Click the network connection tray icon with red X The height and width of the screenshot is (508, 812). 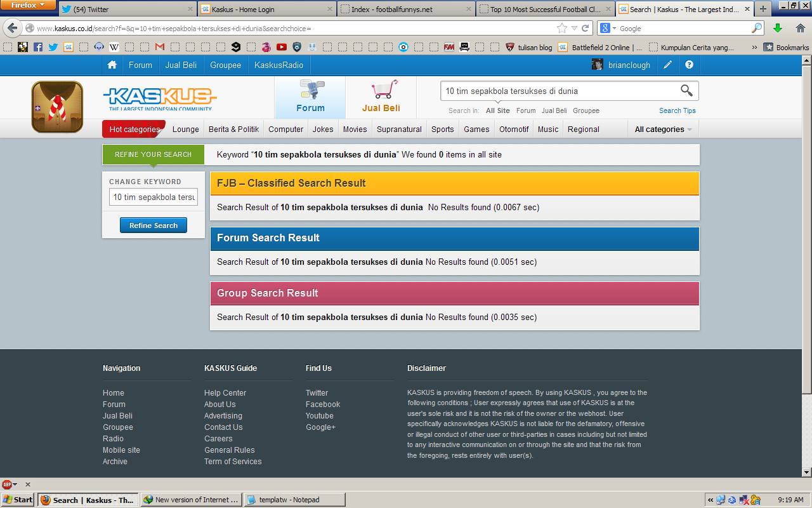[743, 500]
